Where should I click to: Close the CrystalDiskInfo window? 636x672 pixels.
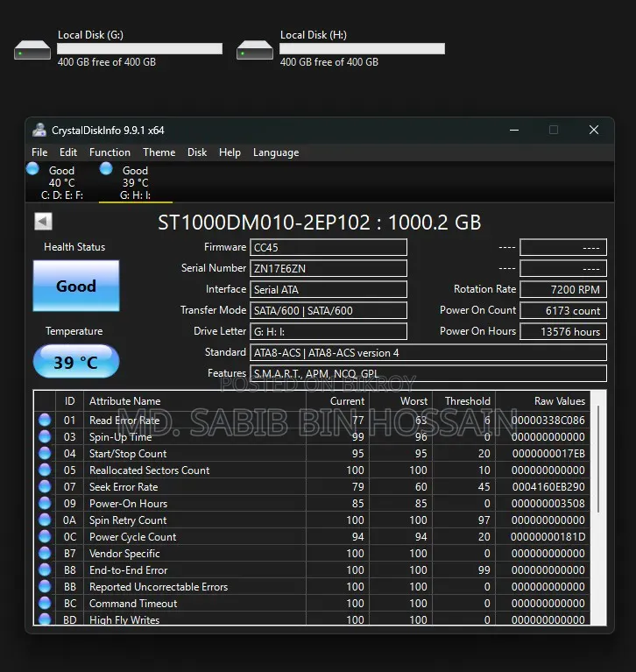[594, 130]
